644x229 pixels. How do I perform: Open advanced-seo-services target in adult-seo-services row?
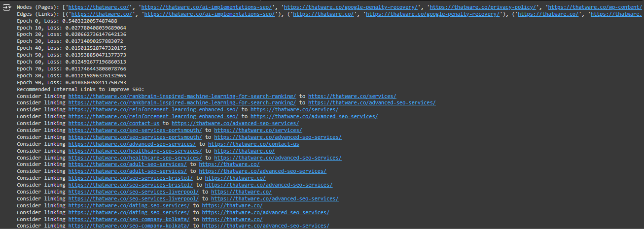click(262, 171)
